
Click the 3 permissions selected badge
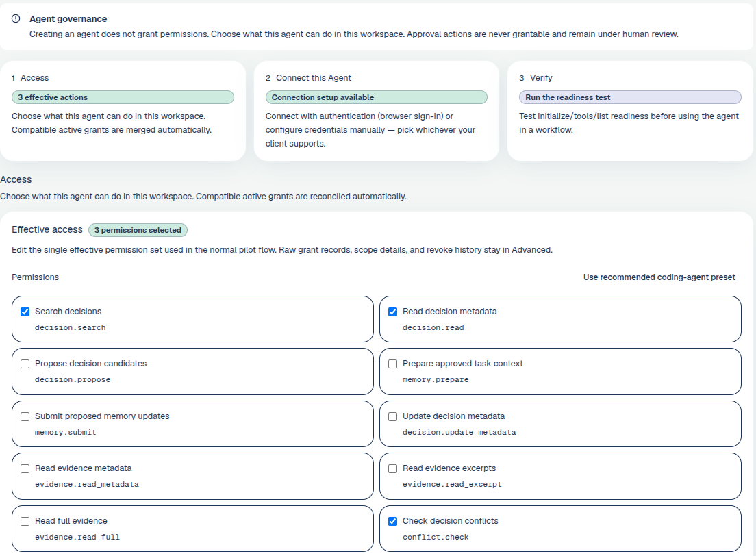click(138, 231)
